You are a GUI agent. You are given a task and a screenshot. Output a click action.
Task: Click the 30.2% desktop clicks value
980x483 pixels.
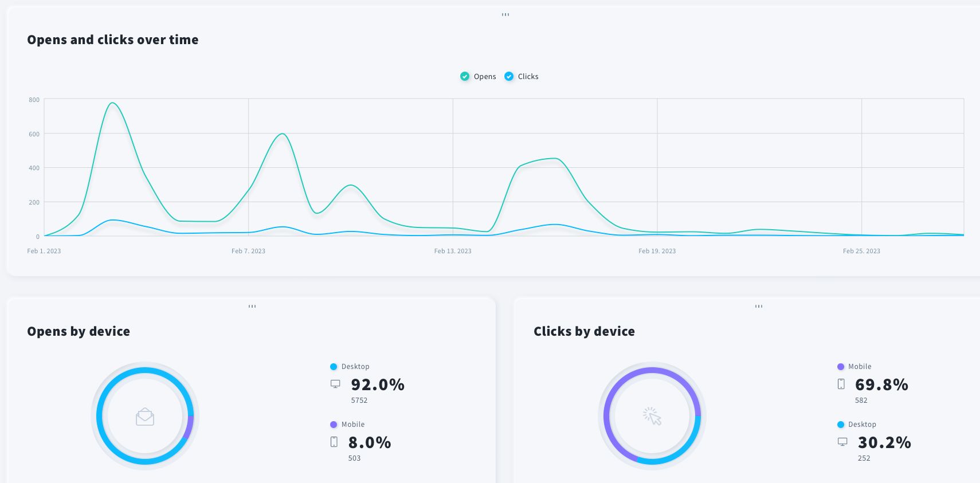884,442
